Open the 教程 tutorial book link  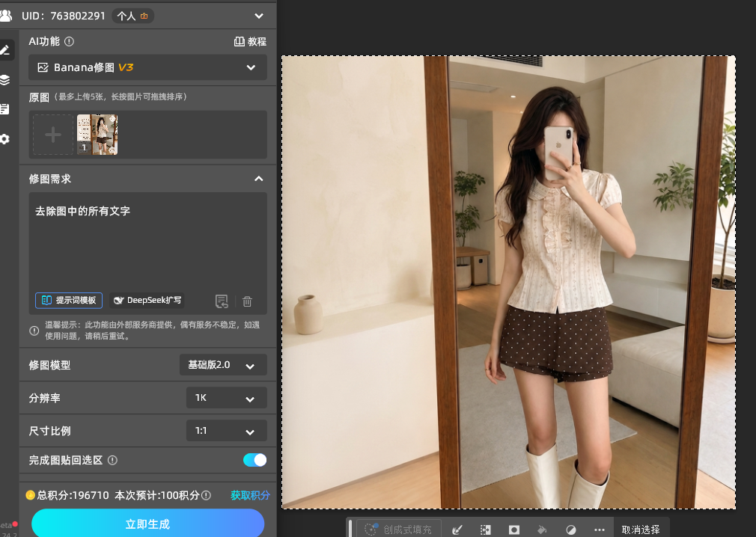point(250,41)
